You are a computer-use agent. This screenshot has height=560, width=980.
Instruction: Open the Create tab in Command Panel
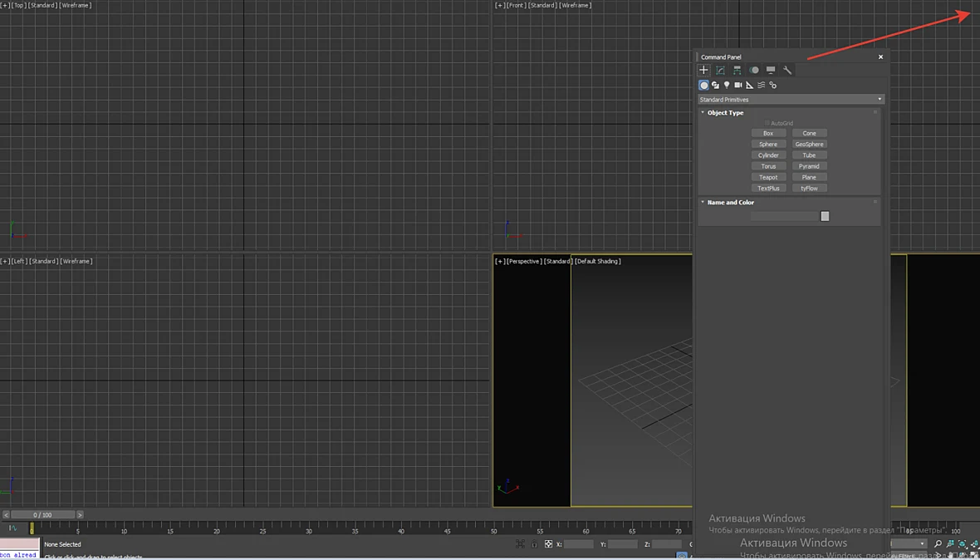[x=703, y=70]
